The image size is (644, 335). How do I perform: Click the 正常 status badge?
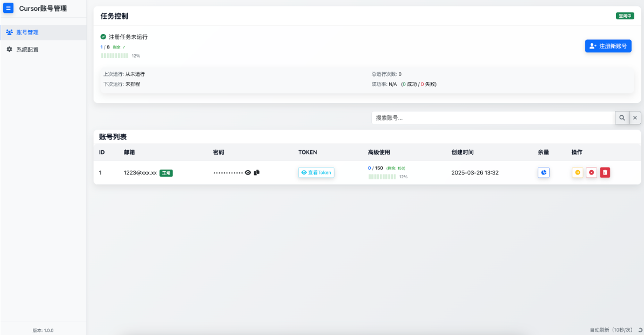166,173
